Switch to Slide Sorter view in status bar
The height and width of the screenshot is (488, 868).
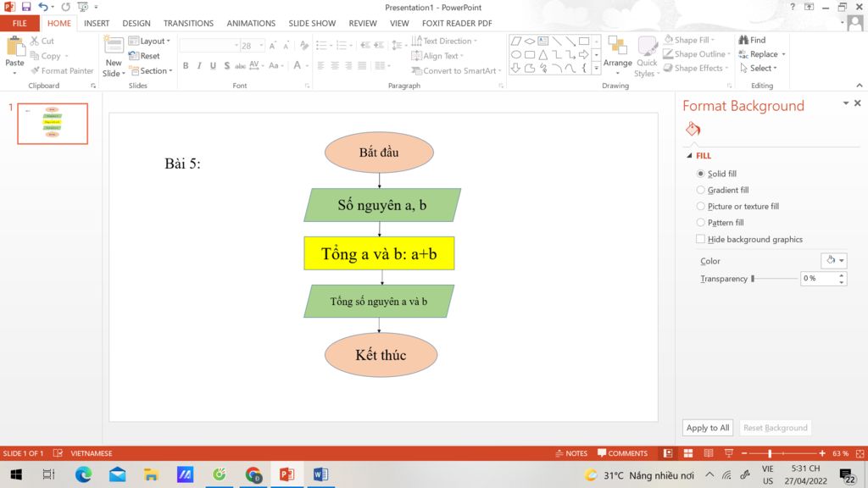pos(688,453)
